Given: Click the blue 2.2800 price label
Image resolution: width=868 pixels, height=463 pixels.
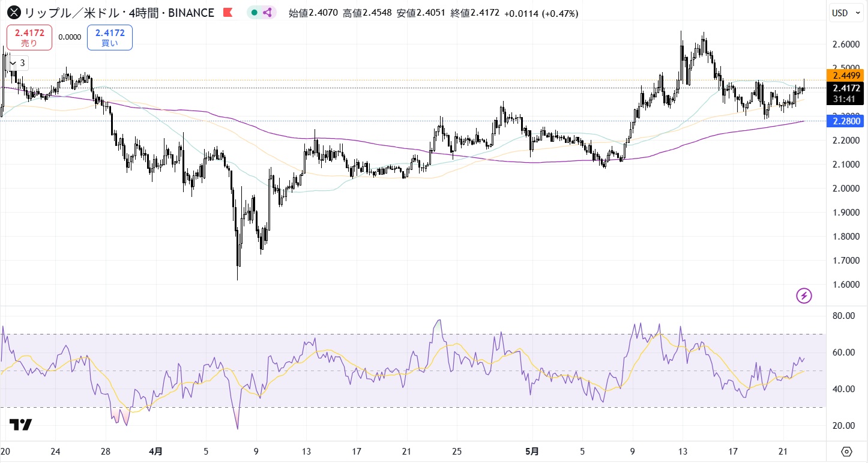Looking at the screenshot, I should [x=846, y=121].
